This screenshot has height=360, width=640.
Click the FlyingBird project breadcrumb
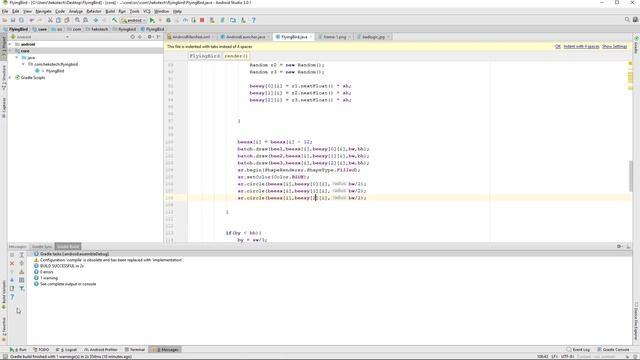tap(16, 29)
